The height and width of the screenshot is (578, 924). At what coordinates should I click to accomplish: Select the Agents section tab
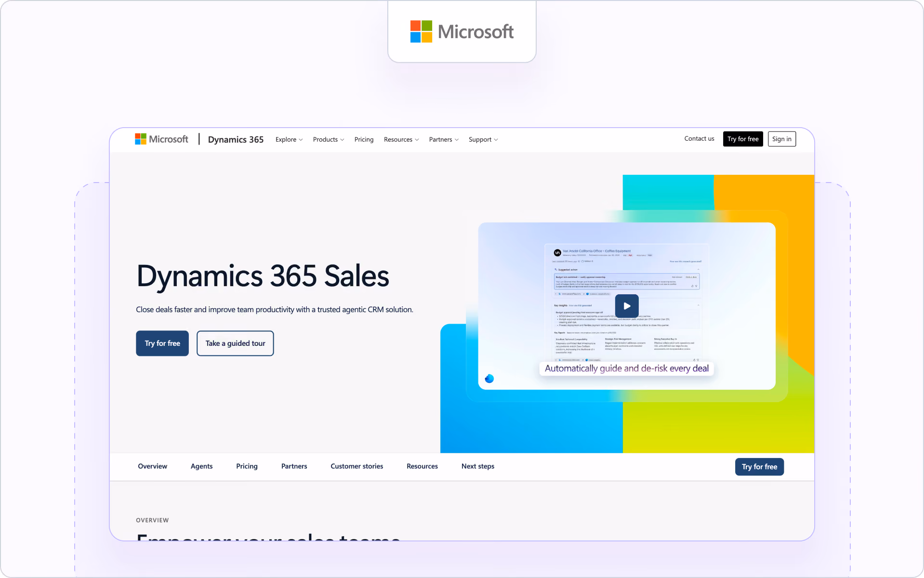pyautogui.click(x=201, y=466)
